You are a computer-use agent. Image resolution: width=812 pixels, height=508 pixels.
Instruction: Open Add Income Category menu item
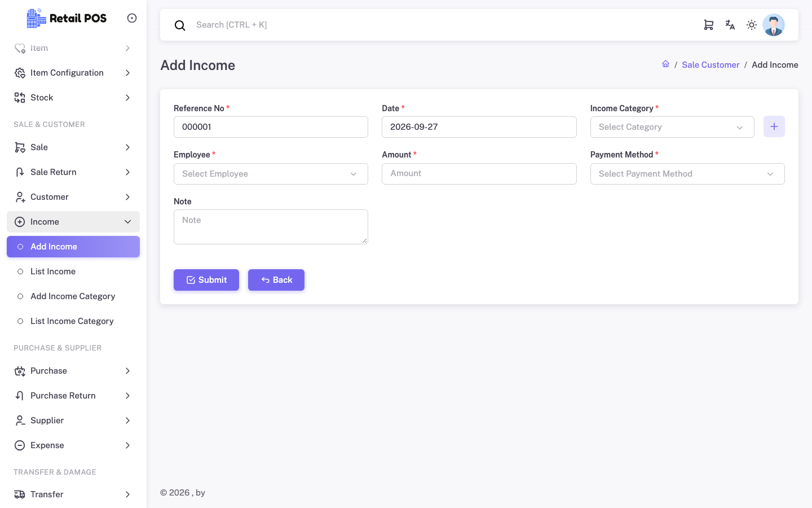(x=73, y=296)
